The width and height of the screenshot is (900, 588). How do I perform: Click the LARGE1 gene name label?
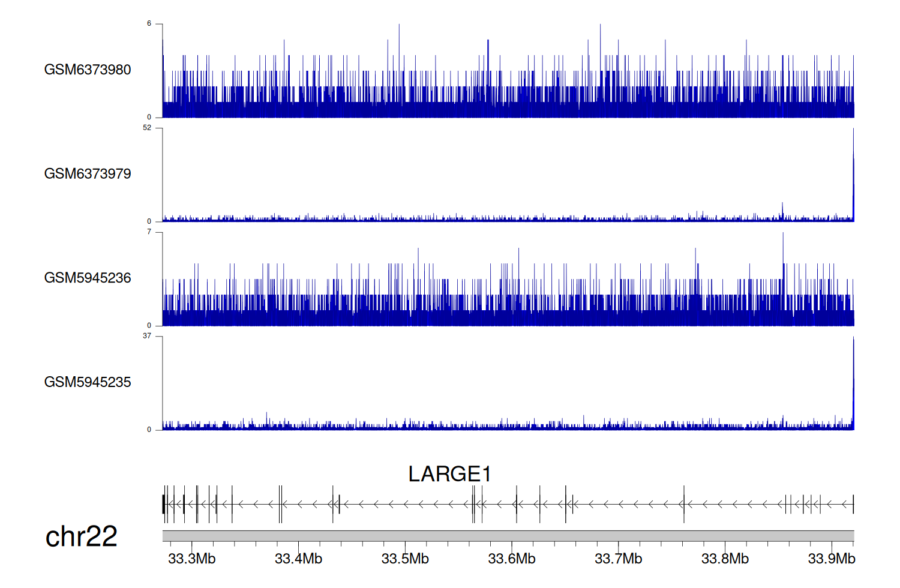click(449, 474)
